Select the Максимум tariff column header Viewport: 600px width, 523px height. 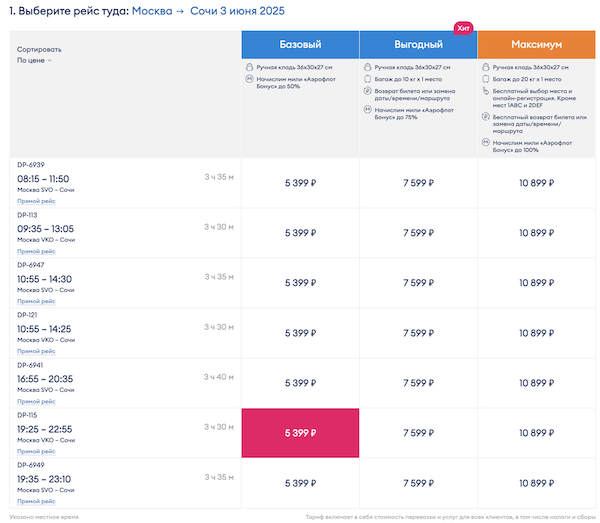pos(536,45)
